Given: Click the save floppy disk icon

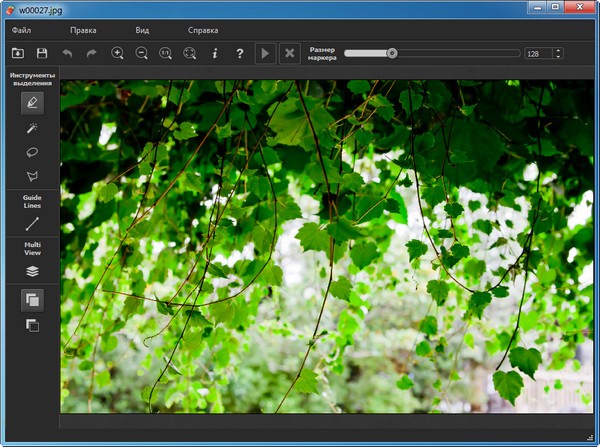Looking at the screenshot, I should 42,53.
